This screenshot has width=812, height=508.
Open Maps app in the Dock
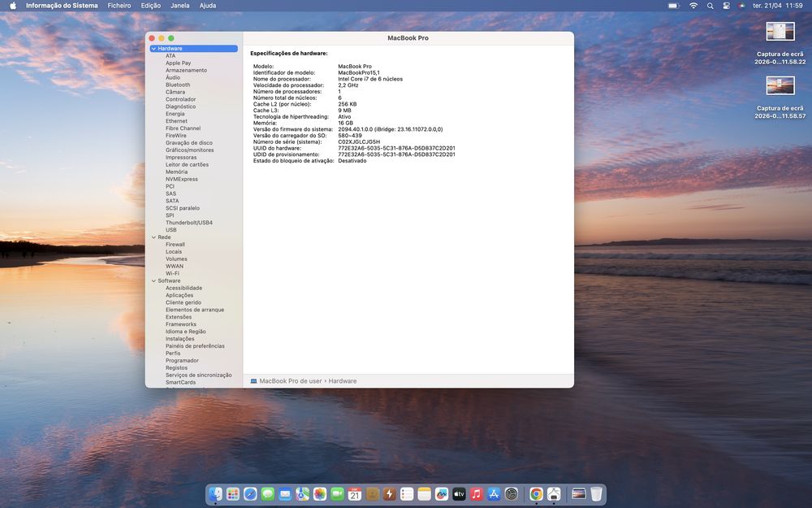[302, 494]
